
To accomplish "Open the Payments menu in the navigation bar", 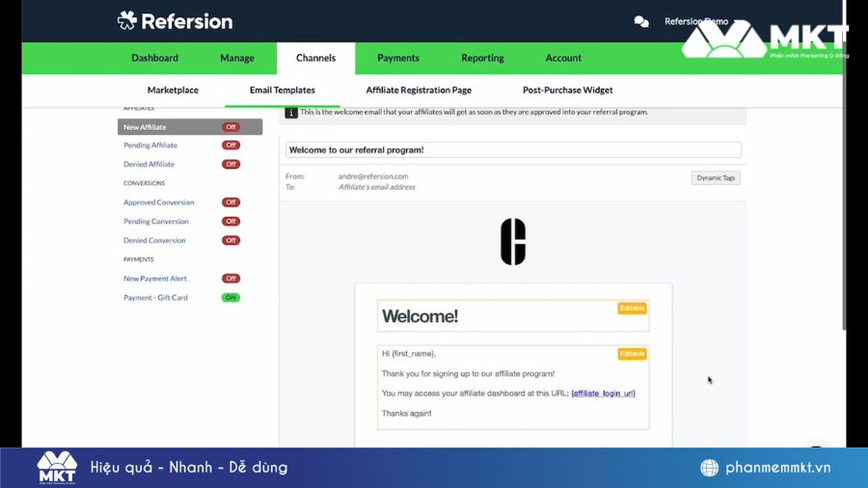I will pyautogui.click(x=398, y=58).
